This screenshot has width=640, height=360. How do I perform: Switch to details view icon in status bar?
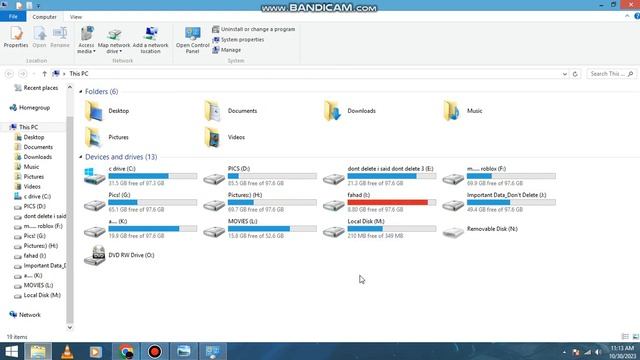coord(625,337)
